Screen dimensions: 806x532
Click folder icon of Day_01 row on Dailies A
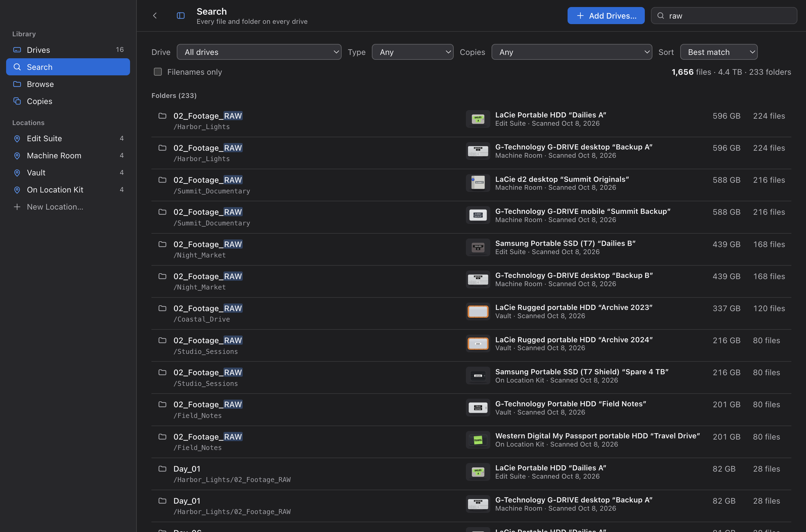[162, 469]
